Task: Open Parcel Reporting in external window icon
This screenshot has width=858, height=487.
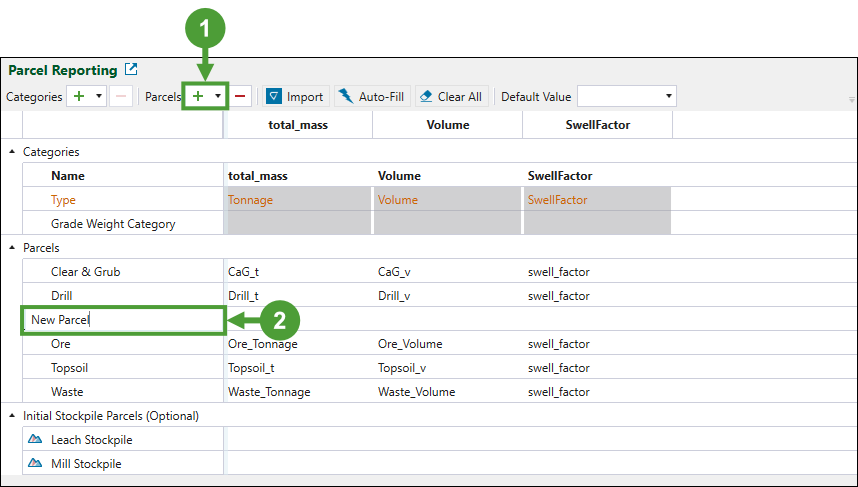Action: [x=131, y=70]
